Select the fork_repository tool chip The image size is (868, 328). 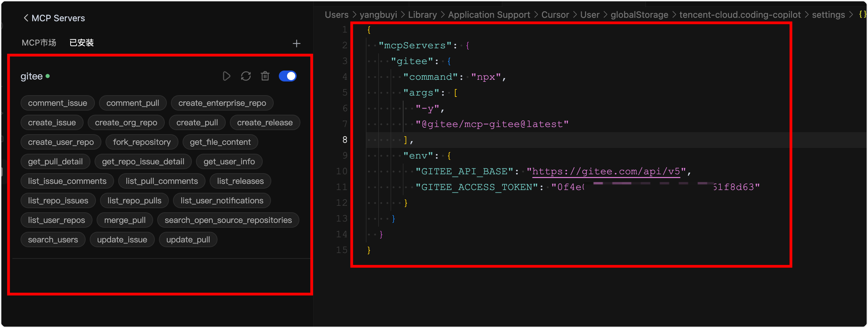pyautogui.click(x=142, y=142)
